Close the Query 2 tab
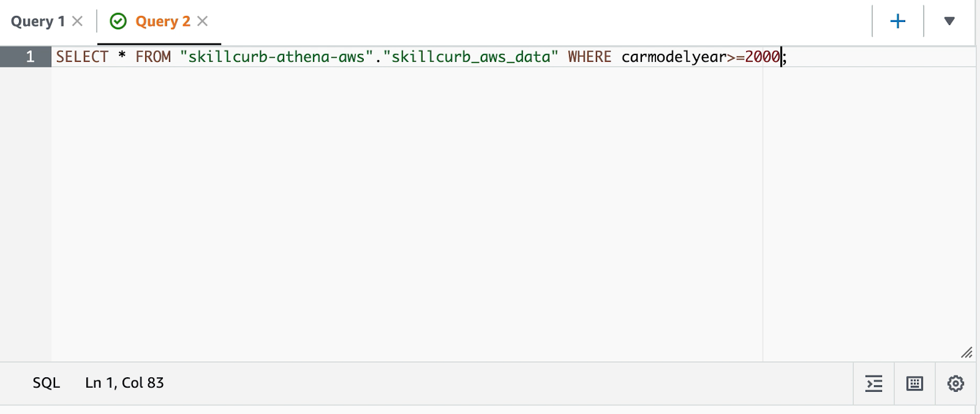This screenshot has height=414, width=980. point(203,21)
